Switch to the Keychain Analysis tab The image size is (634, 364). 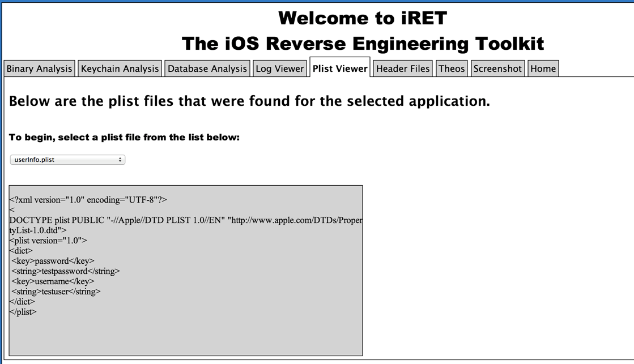click(120, 68)
